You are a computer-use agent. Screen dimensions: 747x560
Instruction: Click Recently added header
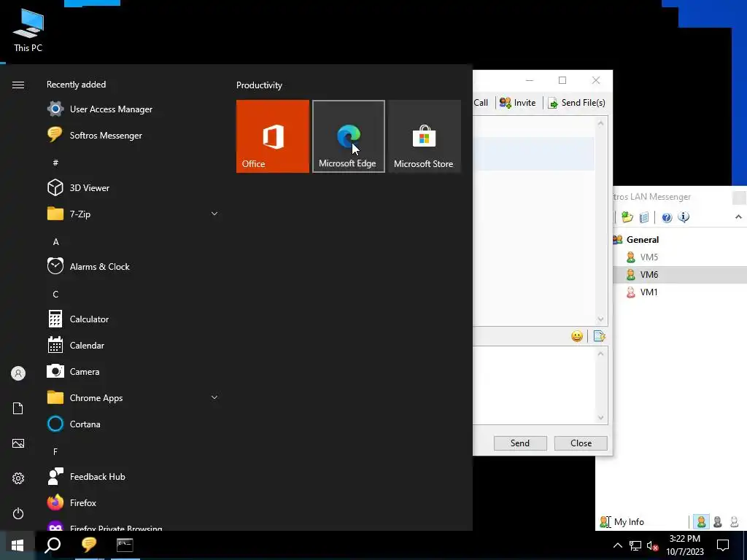(76, 85)
